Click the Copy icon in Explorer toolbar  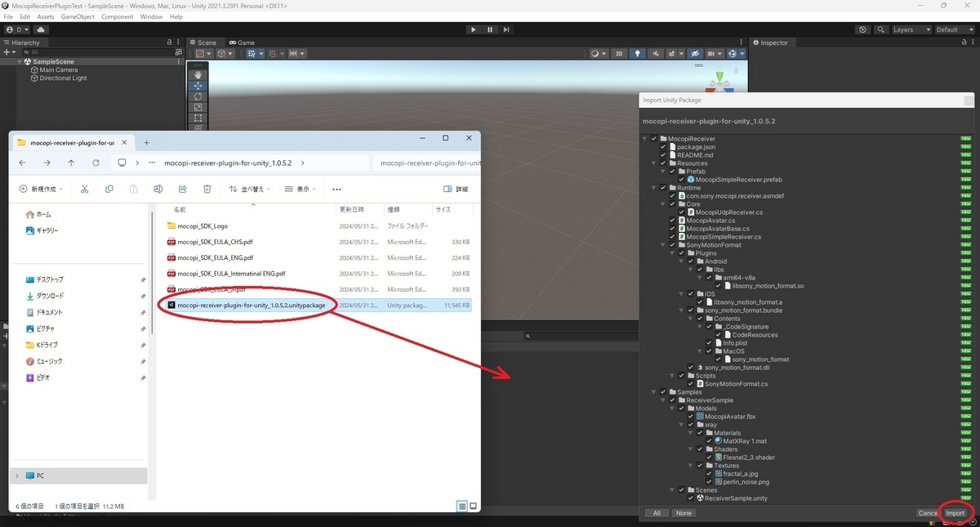pyautogui.click(x=109, y=189)
